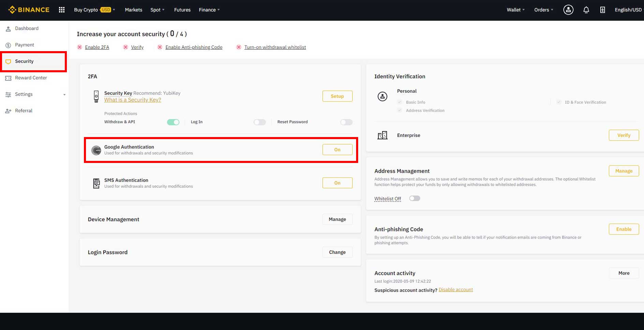Click the Verify link in security checklist

click(137, 47)
